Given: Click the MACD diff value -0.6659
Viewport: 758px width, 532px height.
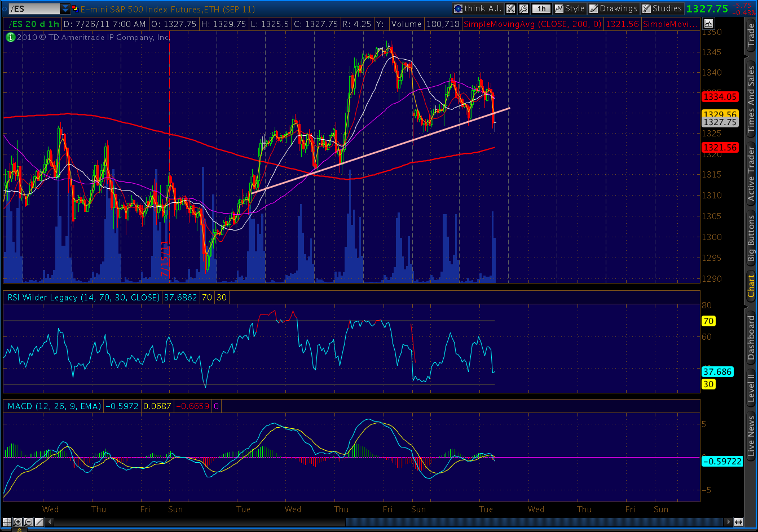Looking at the screenshot, I should 193,406.
